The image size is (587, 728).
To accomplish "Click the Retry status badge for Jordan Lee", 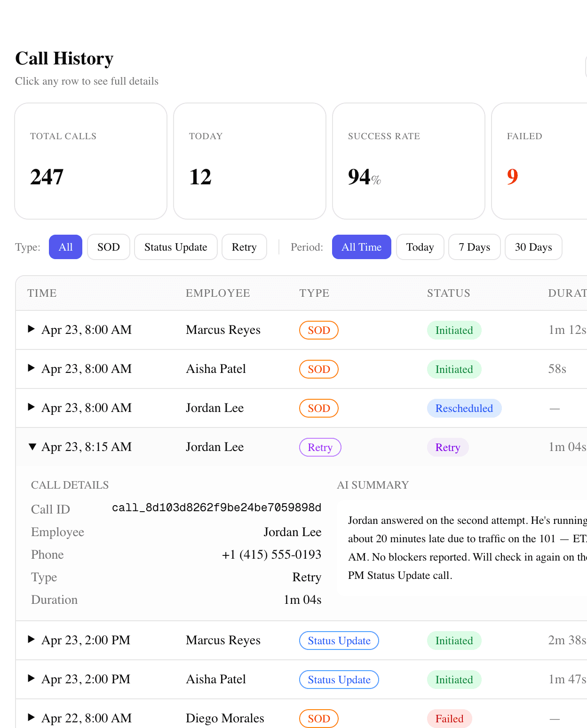I will coord(448,447).
